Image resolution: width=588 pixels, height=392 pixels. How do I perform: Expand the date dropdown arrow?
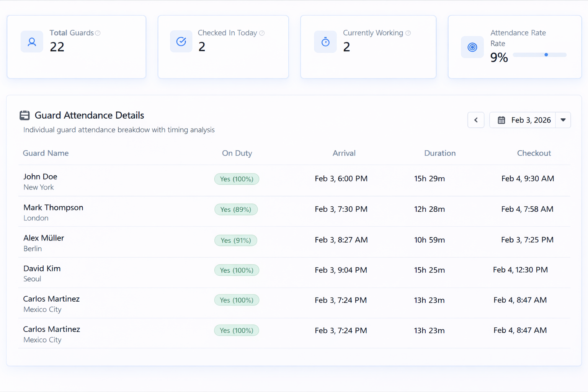(563, 120)
